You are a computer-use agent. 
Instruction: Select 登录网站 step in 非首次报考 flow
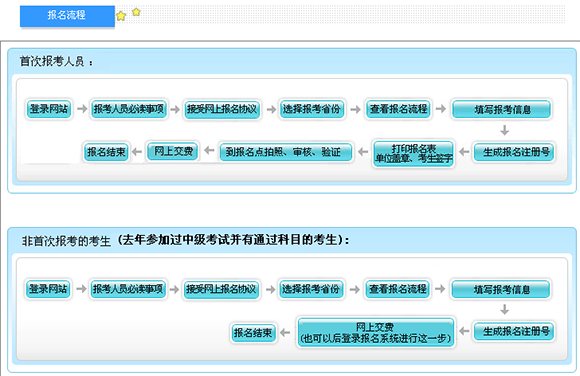pyautogui.click(x=48, y=289)
